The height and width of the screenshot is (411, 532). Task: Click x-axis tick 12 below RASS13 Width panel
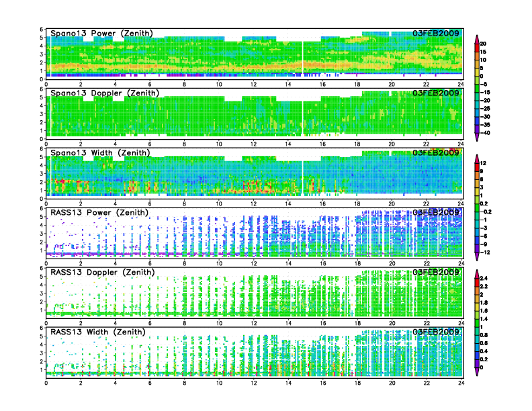pos(253,383)
